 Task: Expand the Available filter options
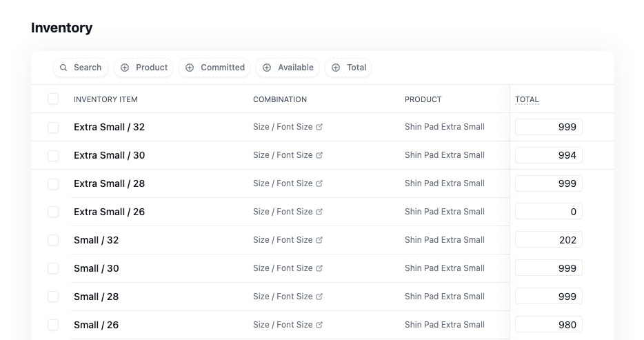click(288, 68)
